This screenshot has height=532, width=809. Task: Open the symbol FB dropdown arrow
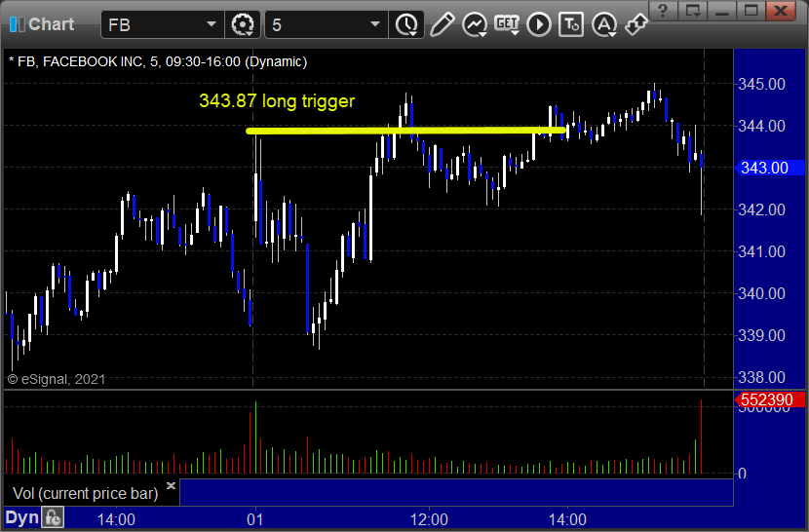tap(211, 24)
